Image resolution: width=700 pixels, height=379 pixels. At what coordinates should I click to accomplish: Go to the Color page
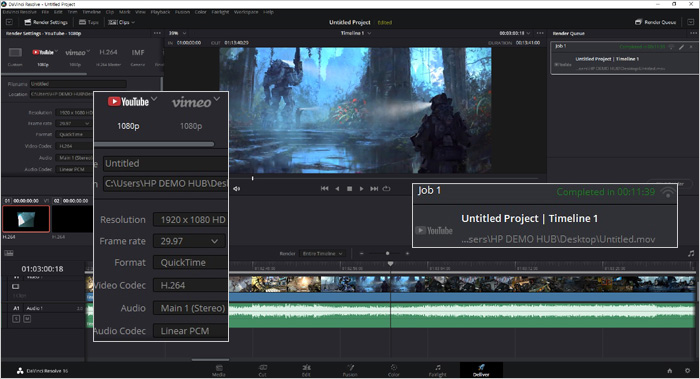(x=394, y=370)
